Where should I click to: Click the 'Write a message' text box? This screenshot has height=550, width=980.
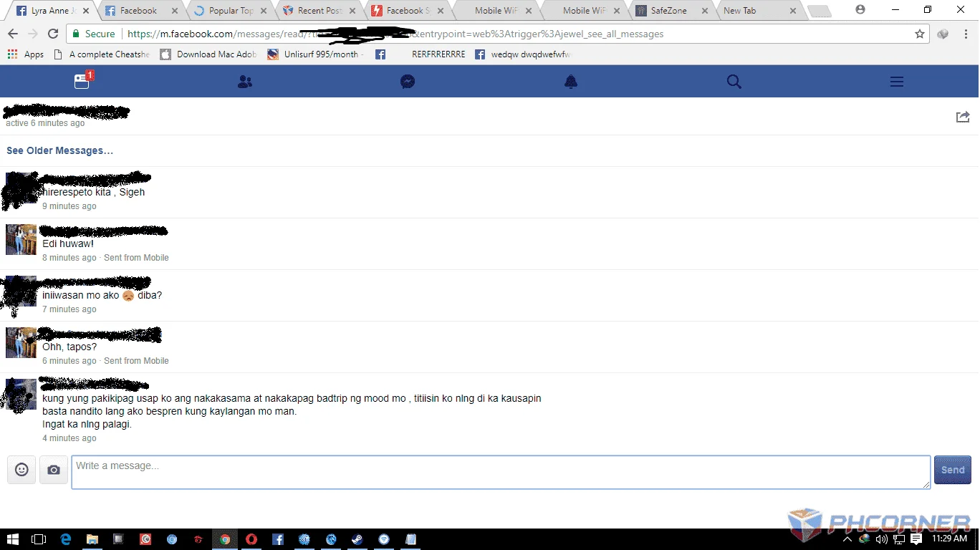pyautogui.click(x=501, y=472)
